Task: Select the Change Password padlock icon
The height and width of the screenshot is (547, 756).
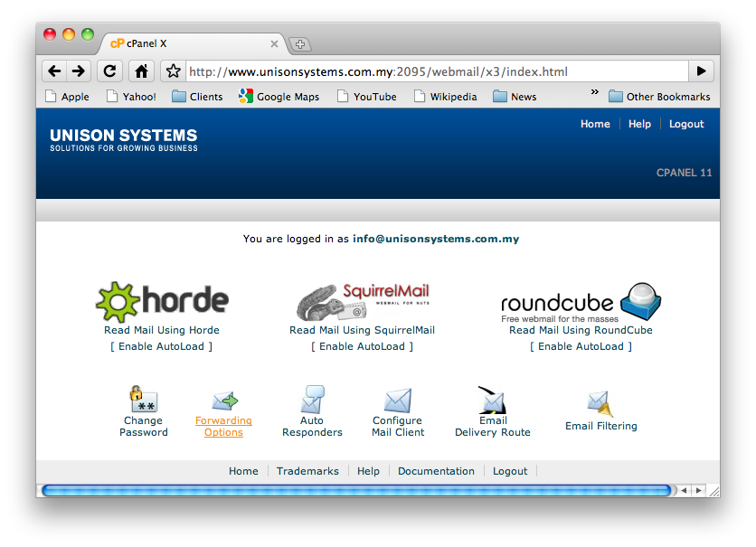Action: (143, 398)
